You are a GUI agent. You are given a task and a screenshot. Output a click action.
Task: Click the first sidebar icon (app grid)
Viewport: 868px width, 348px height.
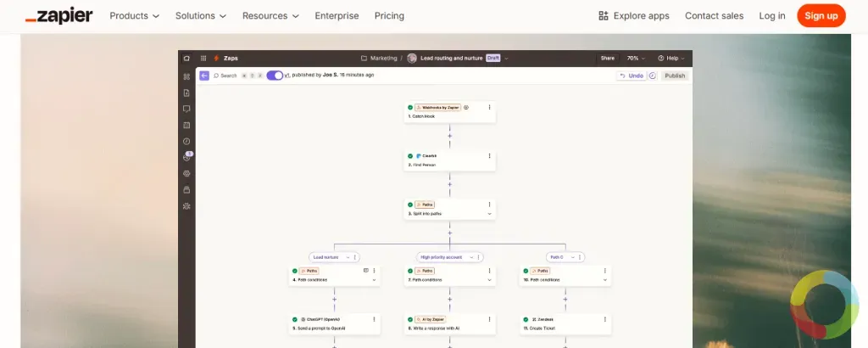tap(186, 76)
